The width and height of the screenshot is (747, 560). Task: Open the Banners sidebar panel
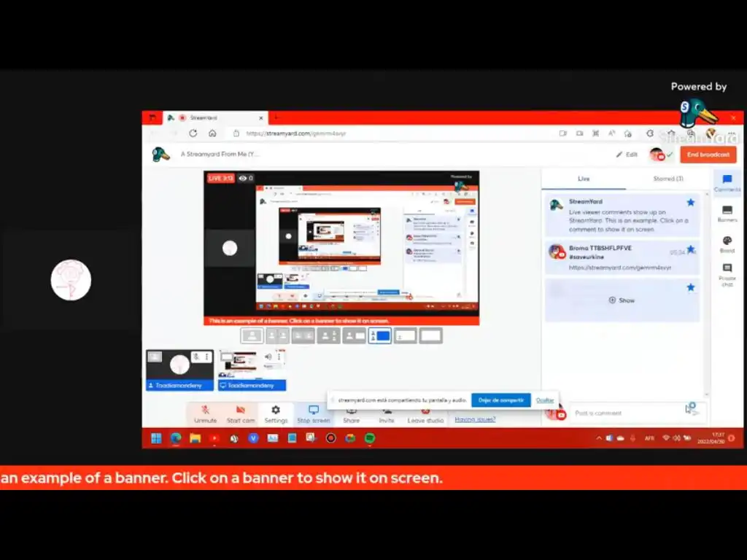727,214
